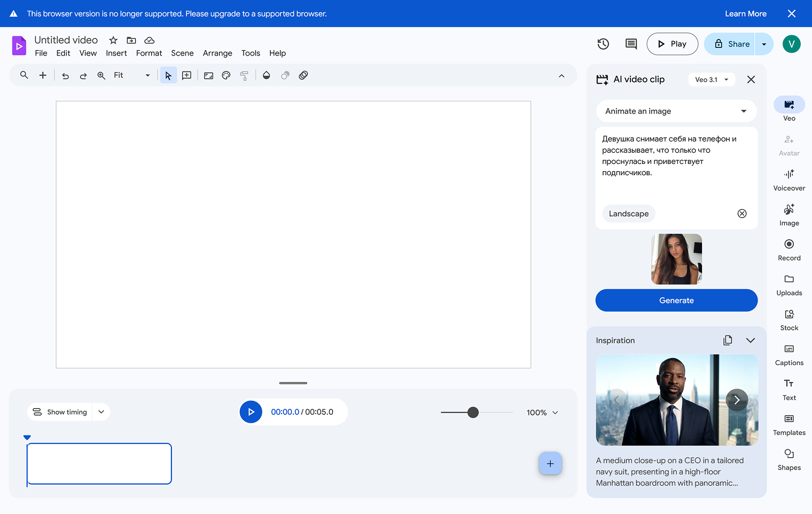Viewport: 812px width, 514px height.
Task: Click the fill color droplet icon
Action: tap(267, 75)
